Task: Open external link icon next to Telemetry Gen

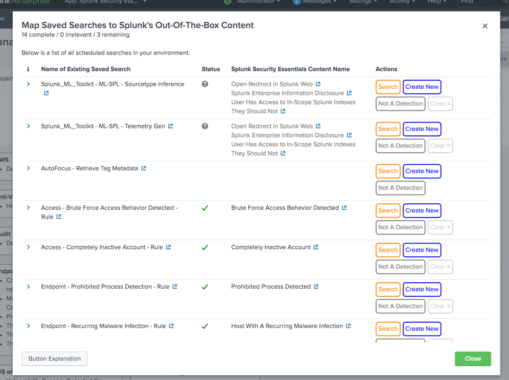Action: 170,126
